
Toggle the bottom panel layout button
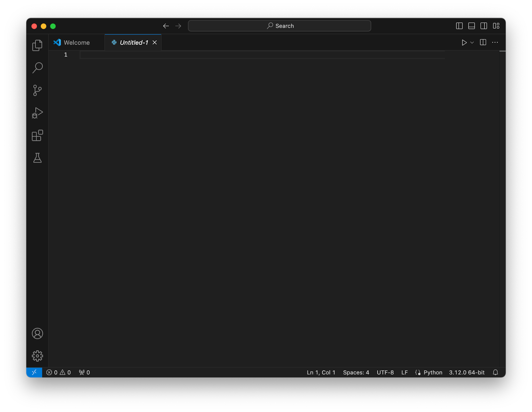point(471,26)
